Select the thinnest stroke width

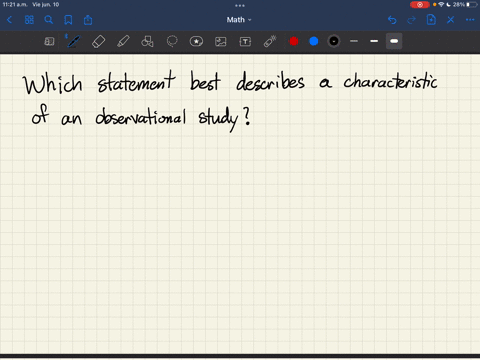(x=354, y=41)
